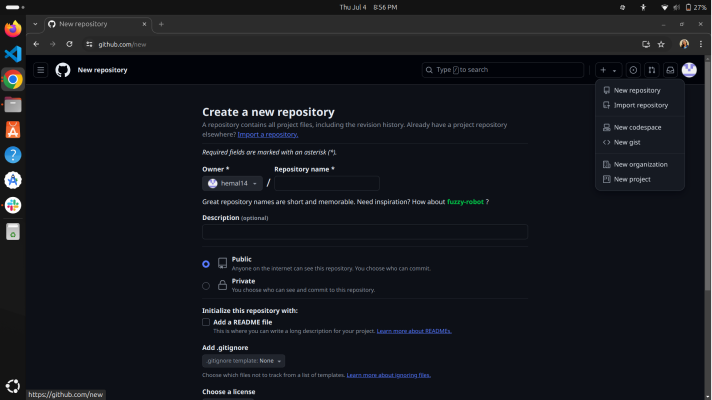The image size is (712, 400).
Task: Expand the Owner hemal14 dropdown
Action: [232, 183]
